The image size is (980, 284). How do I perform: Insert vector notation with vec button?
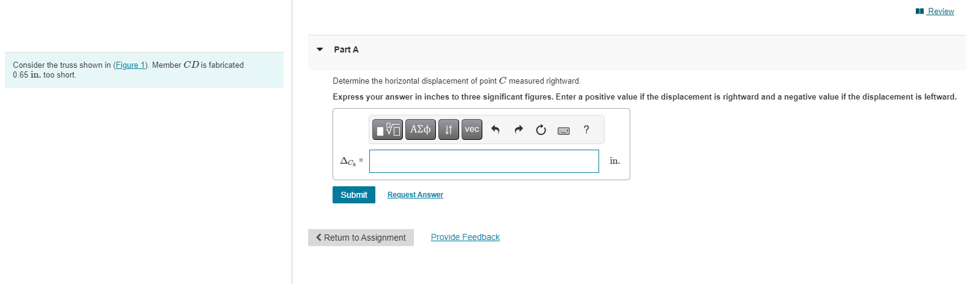click(471, 129)
